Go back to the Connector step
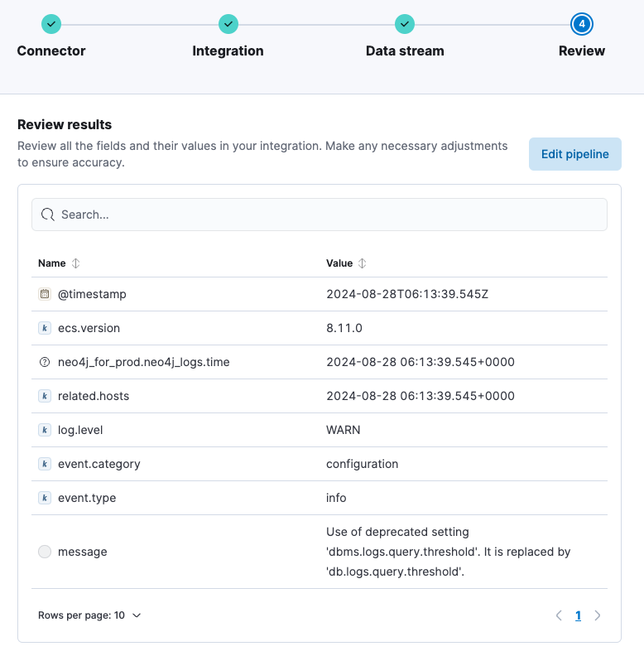Image resolution: width=644 pixels, height=656 pixels. coord(51,25)
